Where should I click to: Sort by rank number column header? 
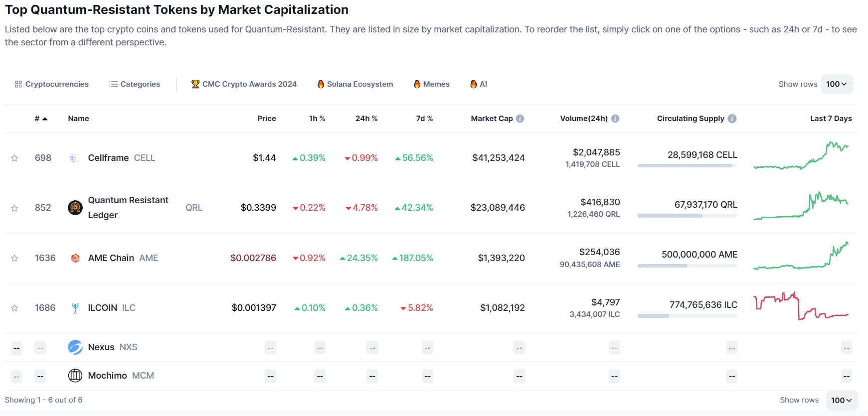(41, 119)
